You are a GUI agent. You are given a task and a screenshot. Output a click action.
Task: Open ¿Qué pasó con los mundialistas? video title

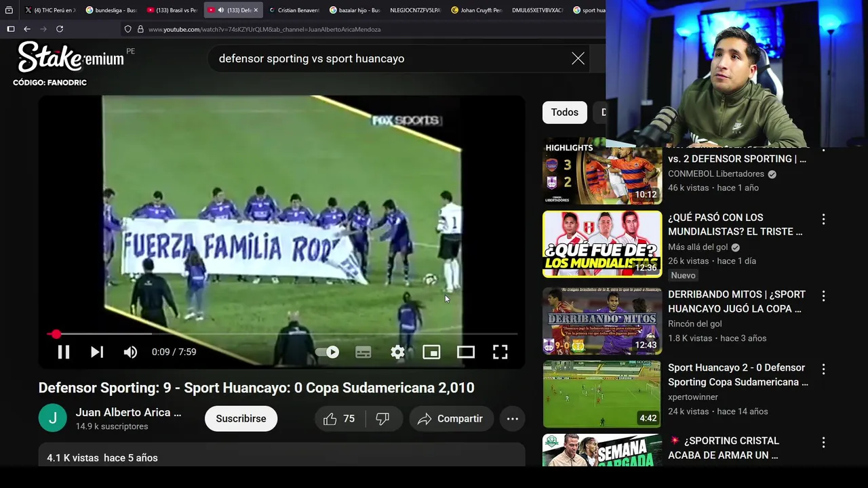click(735, 224)
